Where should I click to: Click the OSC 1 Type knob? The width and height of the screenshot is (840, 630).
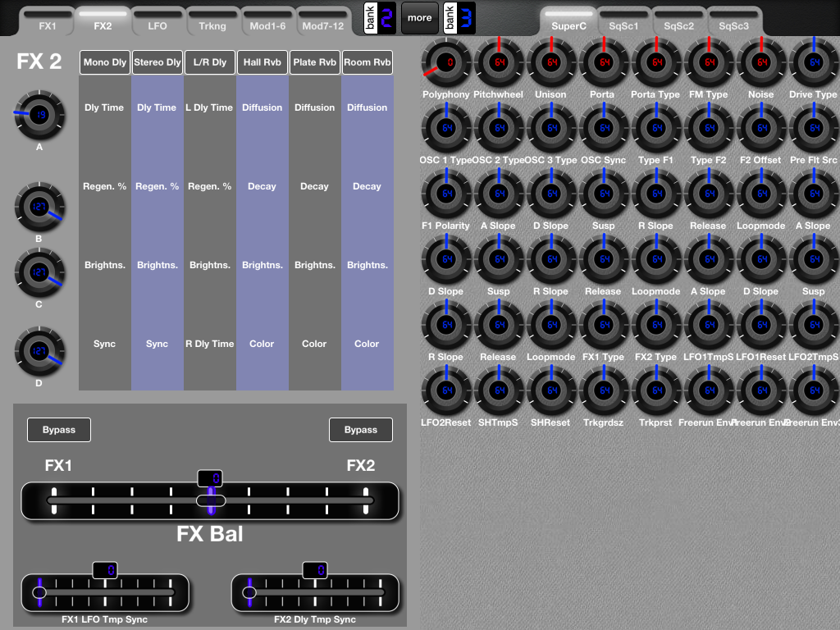446,128
